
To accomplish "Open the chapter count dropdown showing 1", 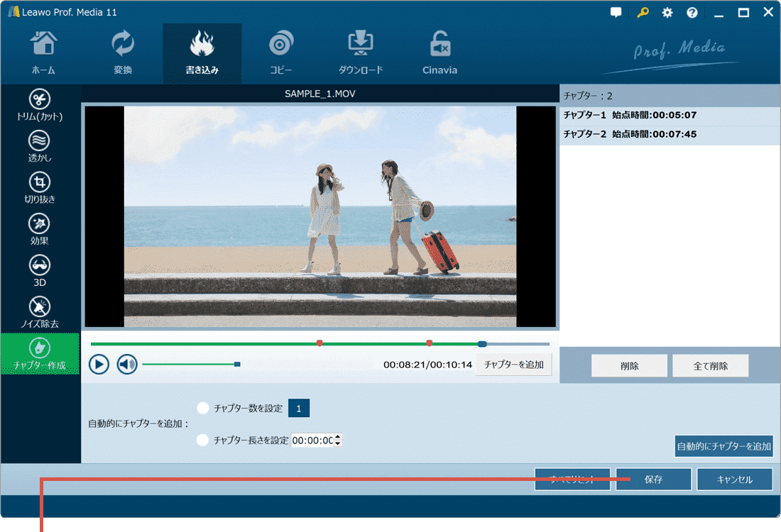I will pos(299,409).
